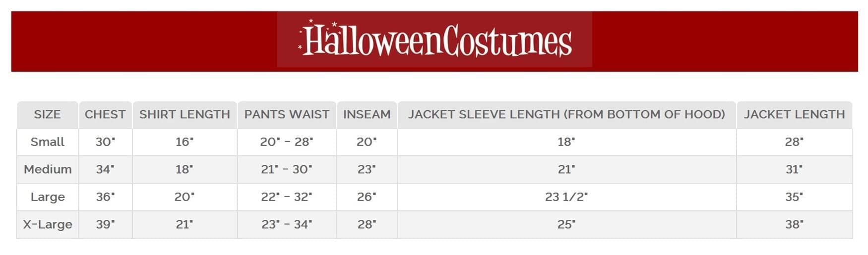This screenshot has width=868, height=255.
Task: Select the Large jacket sleeve length value
Action: (x=566, y=197)
